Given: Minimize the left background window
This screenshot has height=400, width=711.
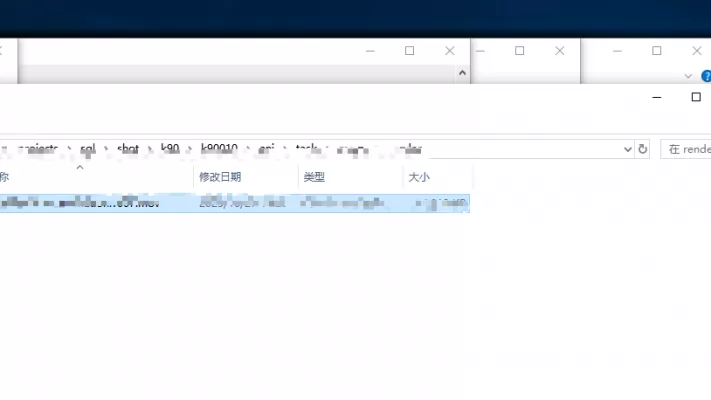Looking at the screenshot, I should coord(370,51).
